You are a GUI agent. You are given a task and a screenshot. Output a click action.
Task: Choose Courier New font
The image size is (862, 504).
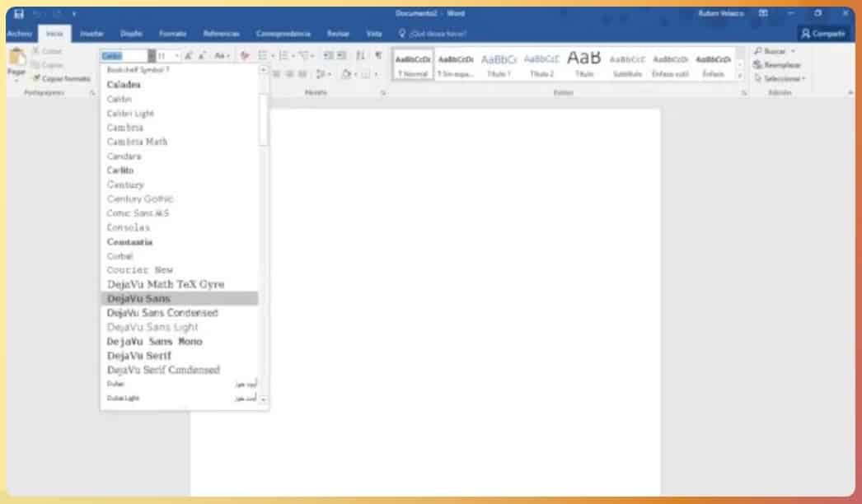point(179,270)
